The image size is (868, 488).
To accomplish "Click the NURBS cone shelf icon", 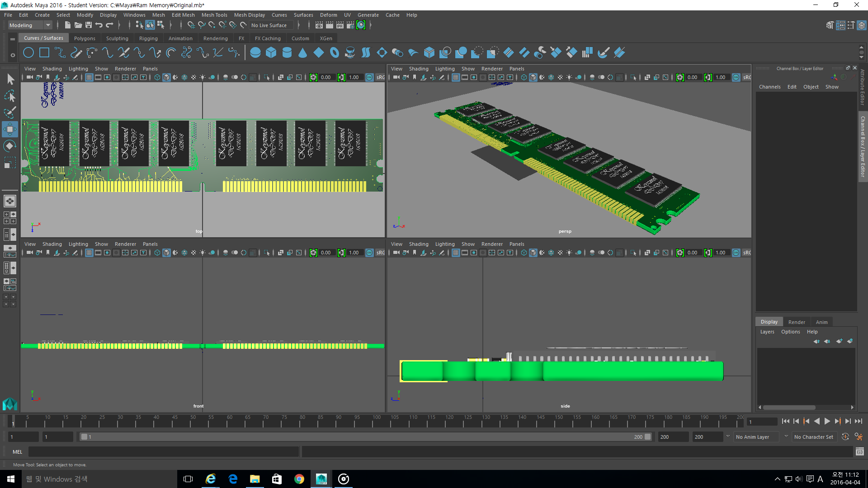I will (302, 53).
